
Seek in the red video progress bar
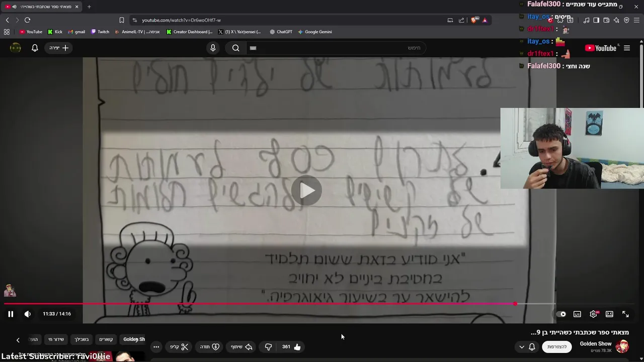[x=259, y=304]
